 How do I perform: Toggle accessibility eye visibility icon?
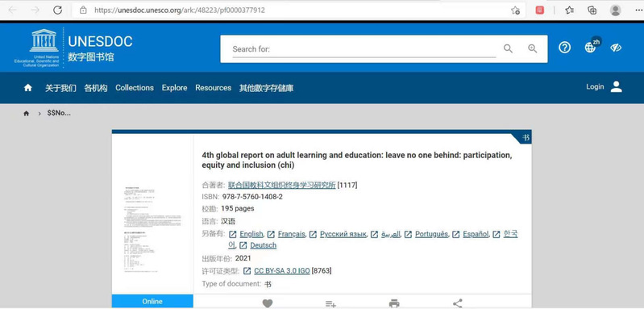click(616, 48)
